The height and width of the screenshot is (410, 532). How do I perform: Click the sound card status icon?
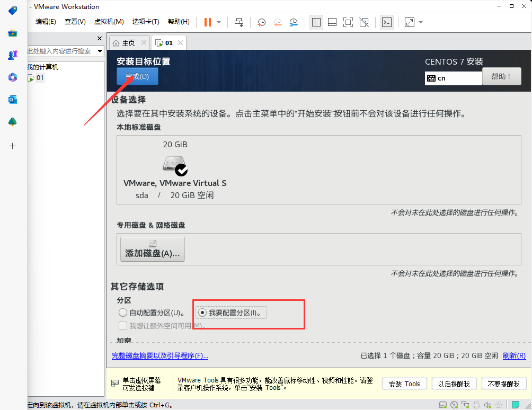[x=487, y=405]
